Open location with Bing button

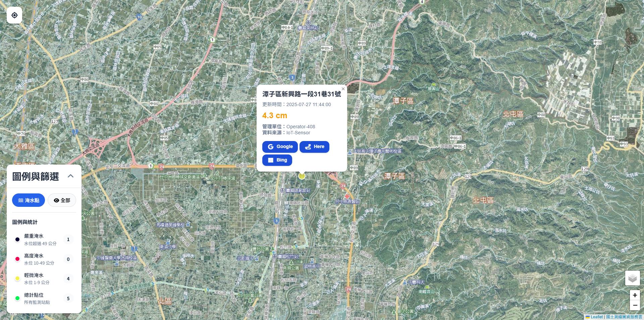click(x=277, y=160)
